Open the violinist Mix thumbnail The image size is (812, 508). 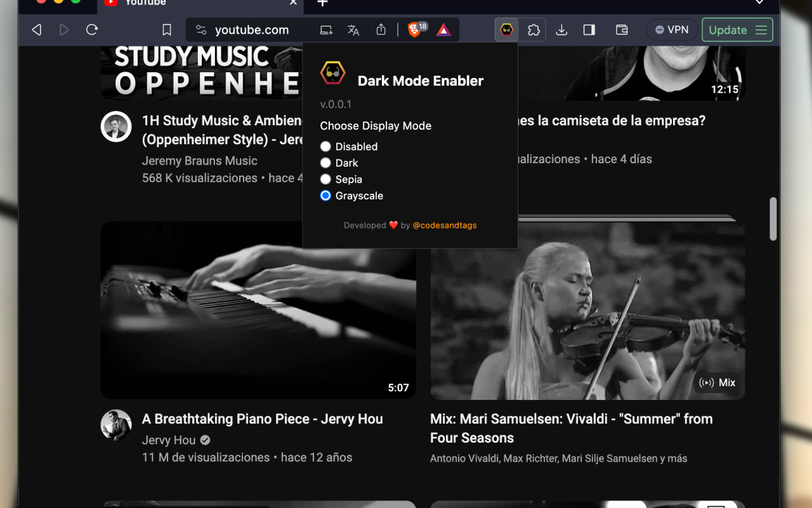pyautogui.click(x=587, y=311)
